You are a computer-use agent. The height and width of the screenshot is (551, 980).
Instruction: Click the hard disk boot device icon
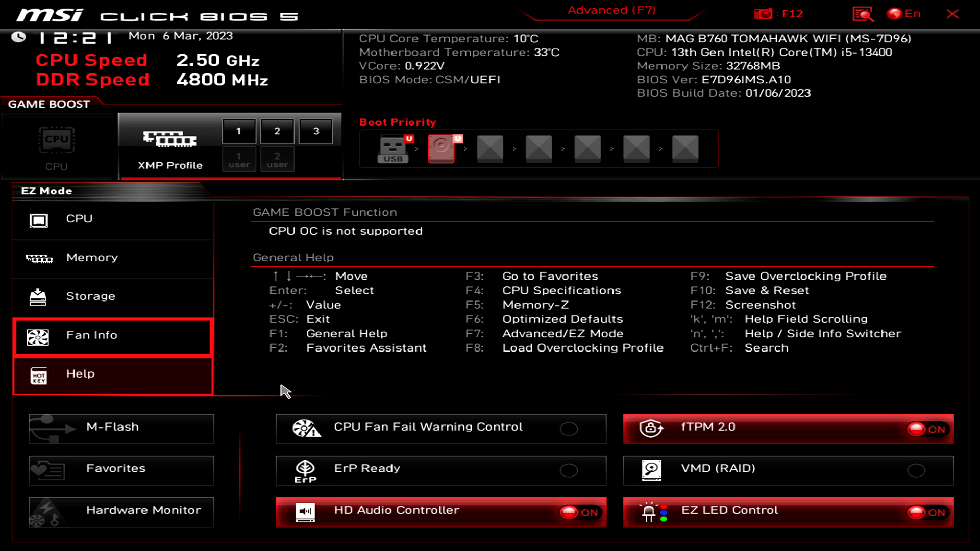click(442, 148)
